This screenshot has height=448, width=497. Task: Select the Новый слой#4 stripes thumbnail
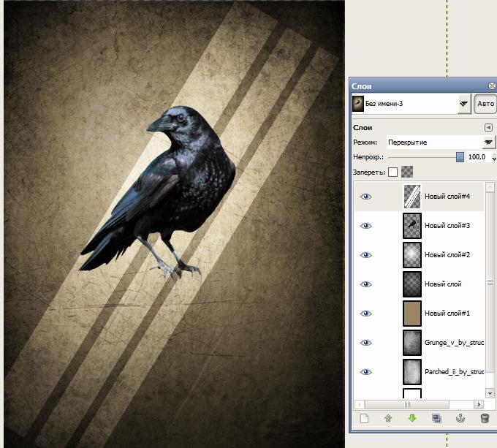[412, 197]
